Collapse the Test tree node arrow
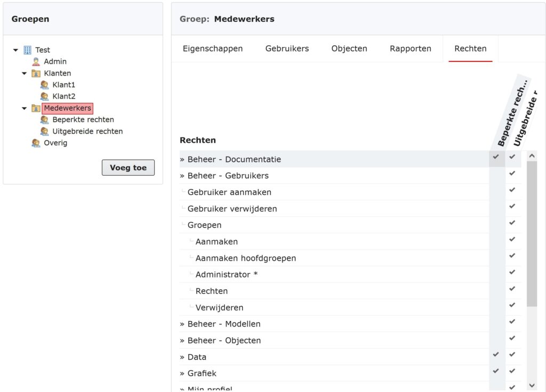Viewport: 546px width, 392px height. click(15, 50)
